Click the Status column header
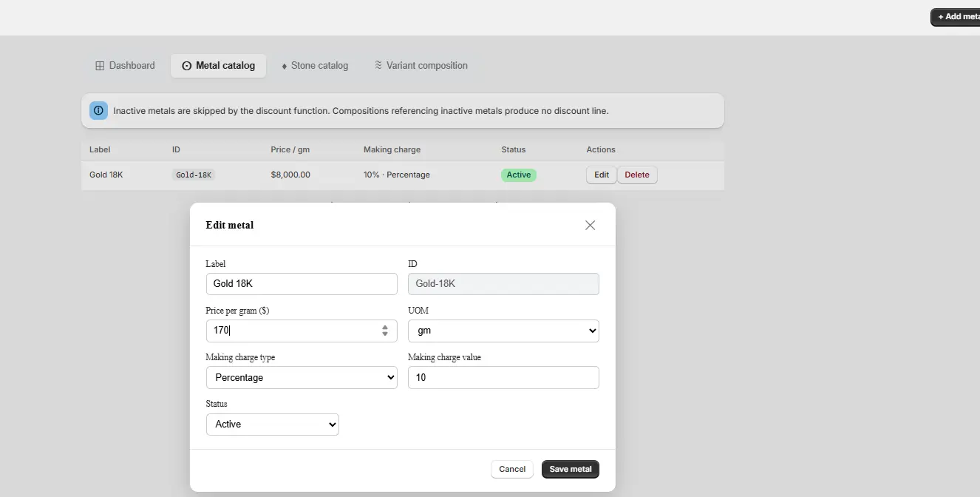This screenshot has width=980, height=497. 514,149
